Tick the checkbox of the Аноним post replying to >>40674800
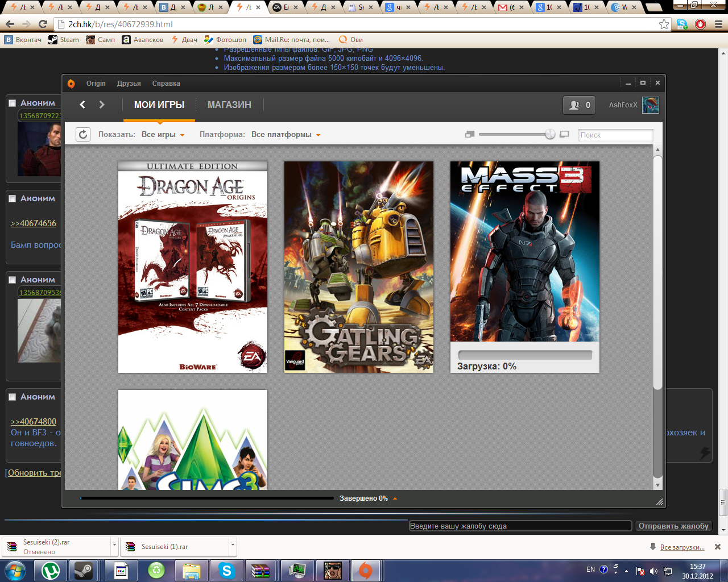 12,397
